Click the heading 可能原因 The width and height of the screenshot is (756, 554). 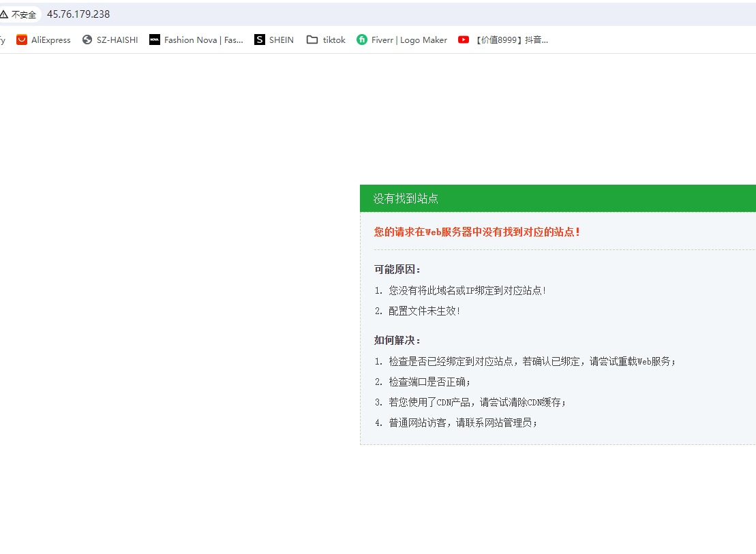[x=397, y=270]
